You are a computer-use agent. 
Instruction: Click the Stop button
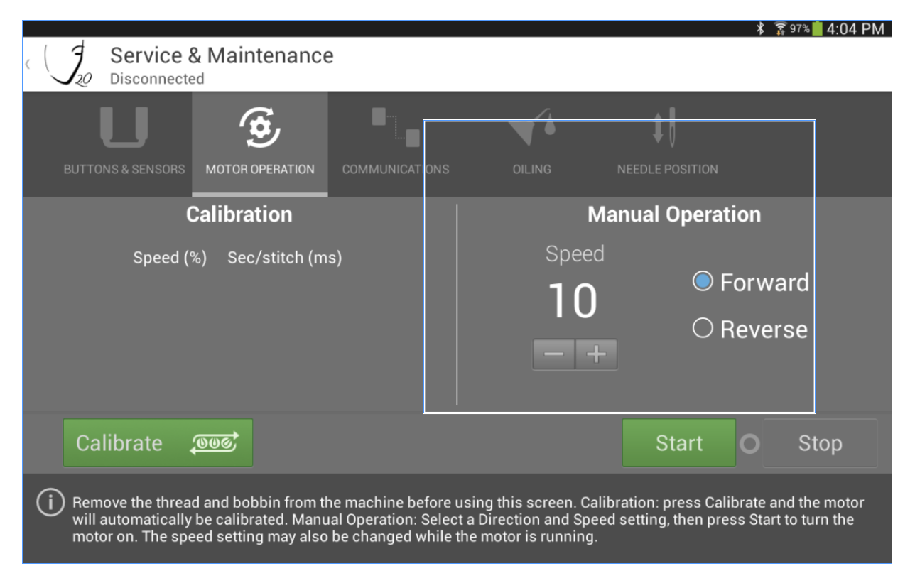click(821, 442)
